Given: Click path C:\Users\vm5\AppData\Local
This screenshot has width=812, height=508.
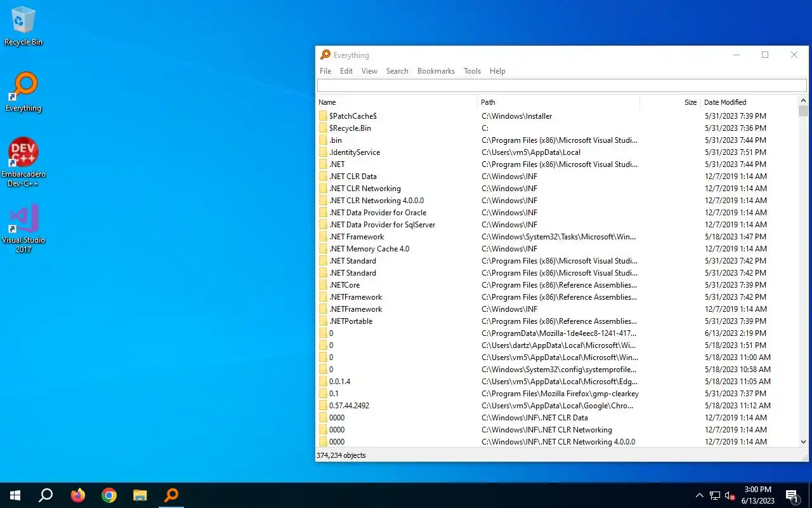Looking at the screenshot, I should coord(531,152).
